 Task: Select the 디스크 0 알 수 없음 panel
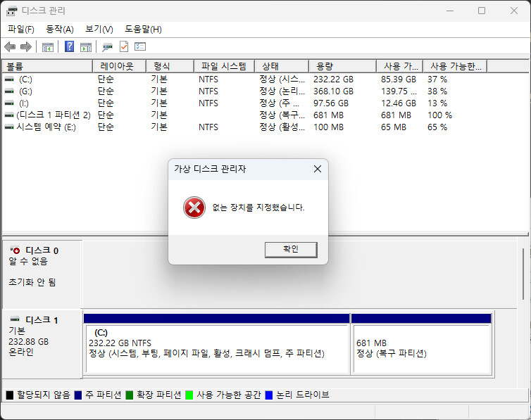(42, 274)
